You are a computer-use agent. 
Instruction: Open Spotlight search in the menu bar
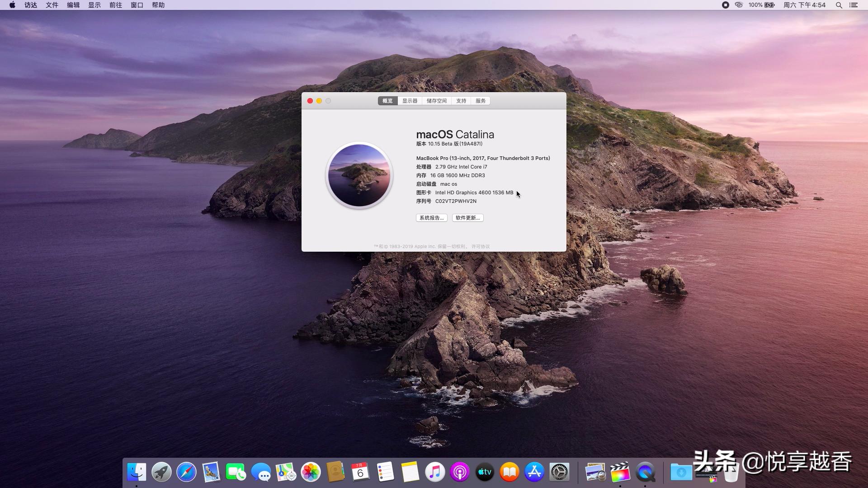point(839,5)
